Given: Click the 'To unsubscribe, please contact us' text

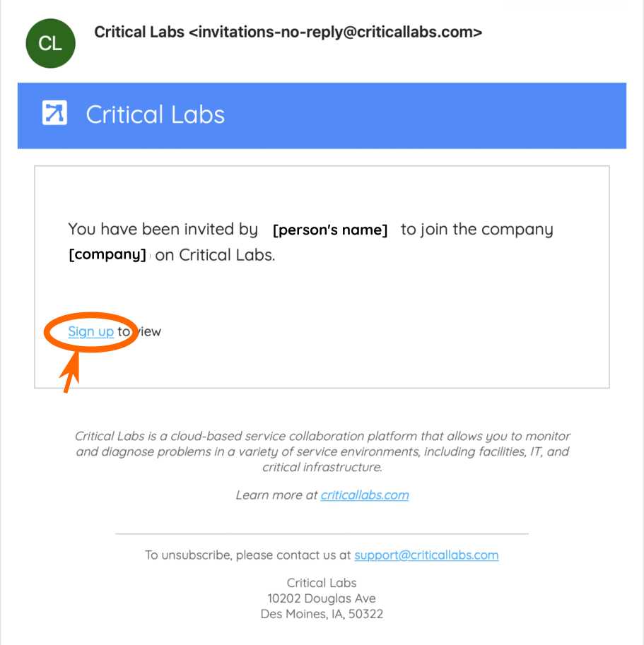Looking at the screenshot, I should (x=247, y=555).
